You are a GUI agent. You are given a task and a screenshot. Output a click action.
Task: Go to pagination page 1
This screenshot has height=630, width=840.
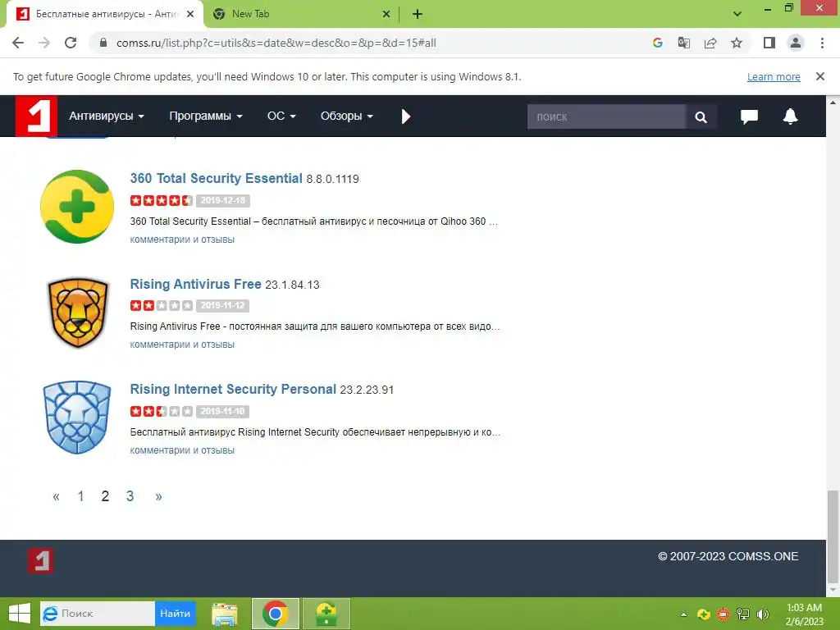(x=81, y=496)
